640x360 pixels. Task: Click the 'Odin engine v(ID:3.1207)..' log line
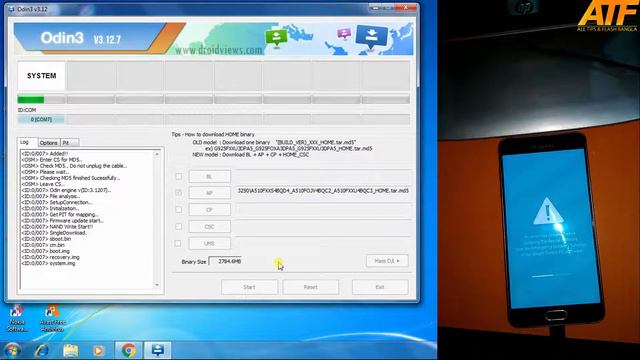(66, 190)
